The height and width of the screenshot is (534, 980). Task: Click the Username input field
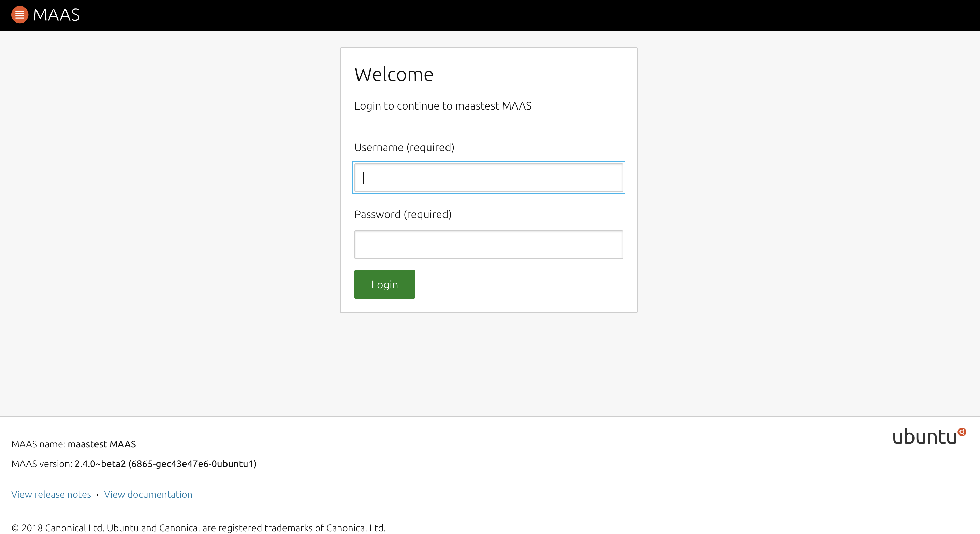pos(488,177)
